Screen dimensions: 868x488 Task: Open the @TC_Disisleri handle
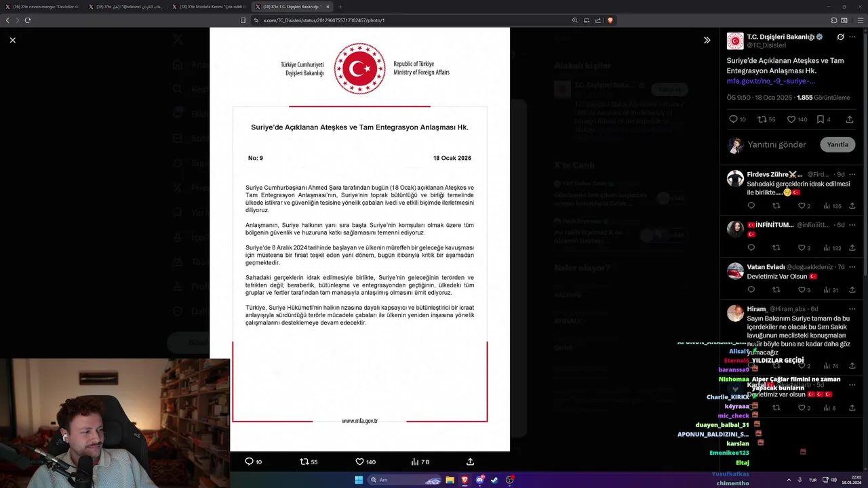[766, 45]
